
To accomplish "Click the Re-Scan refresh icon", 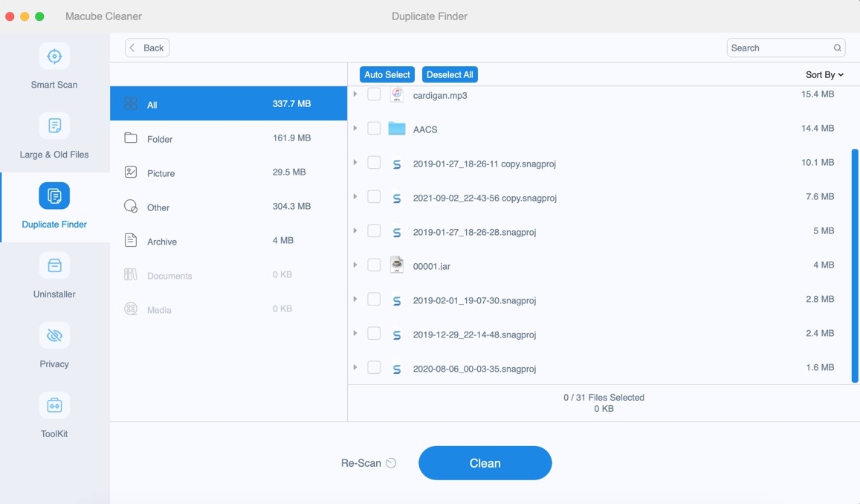I will (391, 463).
